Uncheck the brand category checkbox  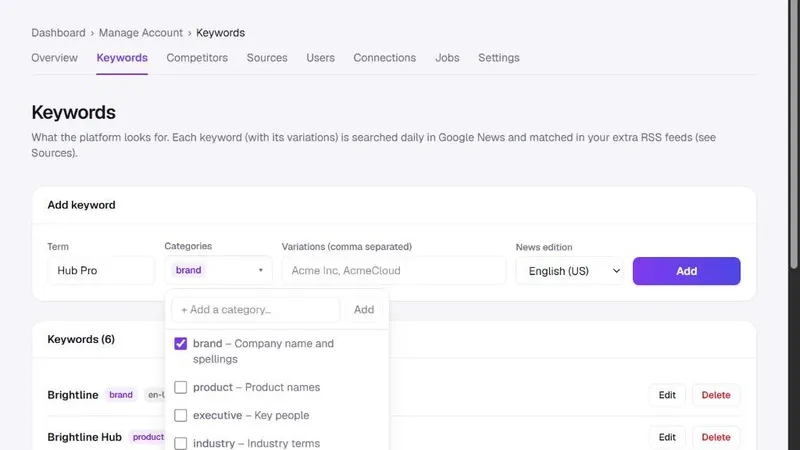181,343
